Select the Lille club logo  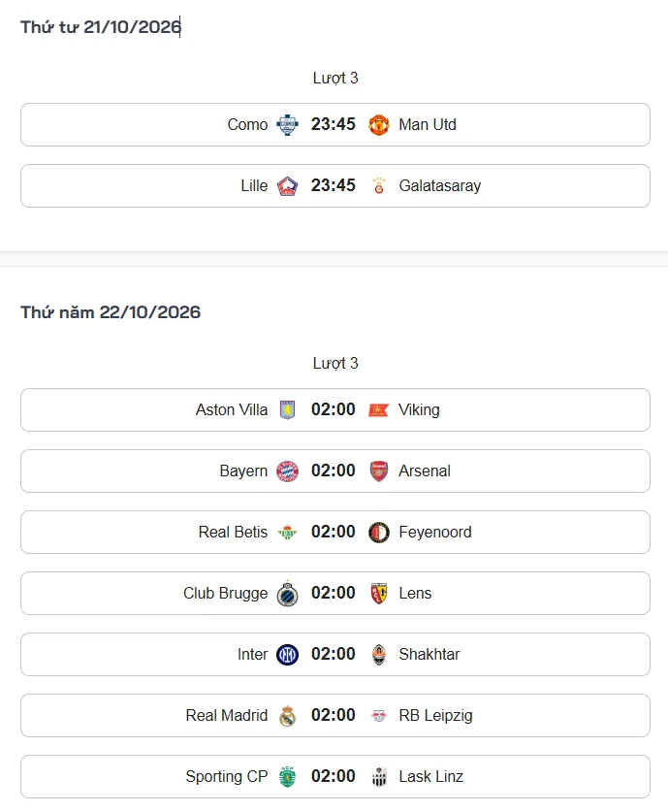click(287, 186)
